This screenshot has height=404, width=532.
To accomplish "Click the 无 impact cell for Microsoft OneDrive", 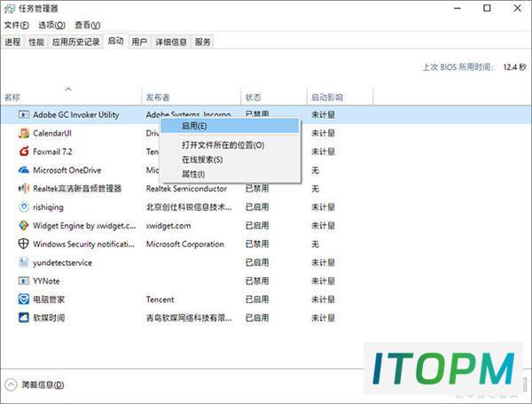I will [315, 170].
